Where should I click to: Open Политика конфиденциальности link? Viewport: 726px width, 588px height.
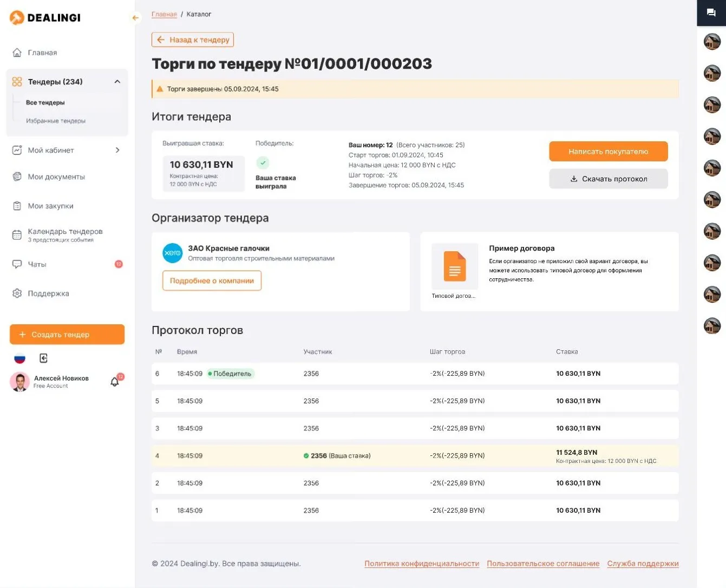pyautogui.click(x=422, y=564)
